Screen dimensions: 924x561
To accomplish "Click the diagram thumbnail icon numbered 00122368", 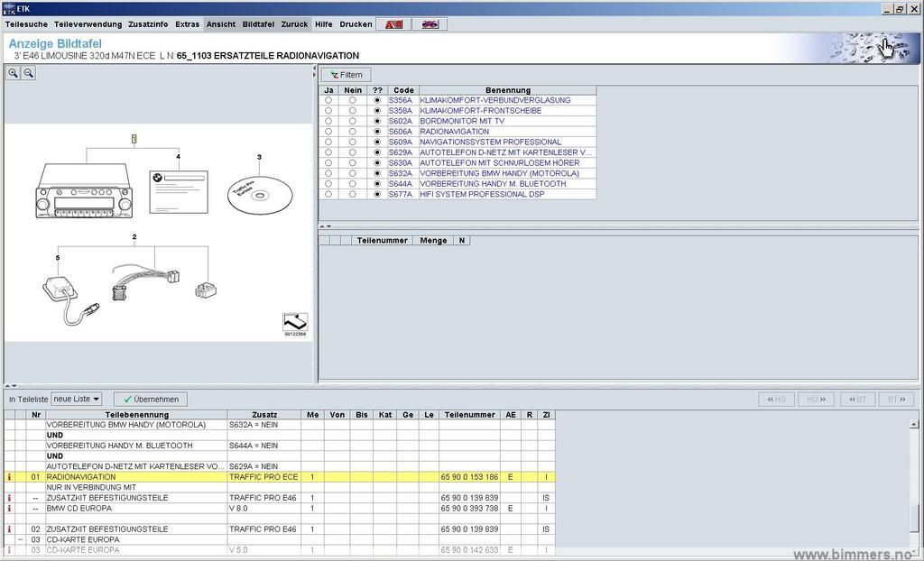I will tap(294, 323).
